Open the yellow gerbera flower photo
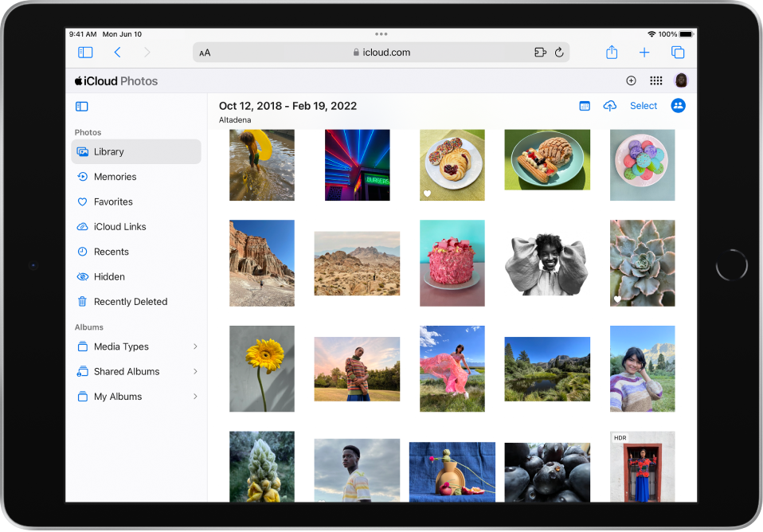Screen dimensions: 763x532 click(262, 369)
